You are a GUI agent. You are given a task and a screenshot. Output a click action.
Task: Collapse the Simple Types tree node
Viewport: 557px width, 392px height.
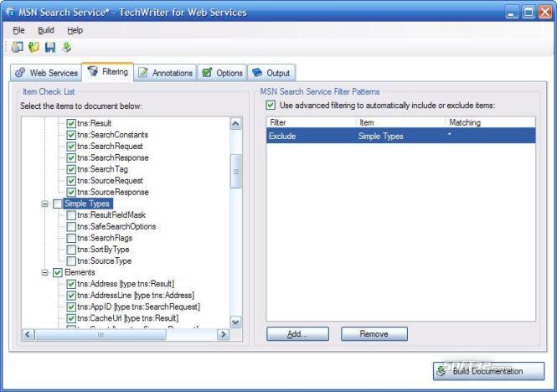click(44, 204)
